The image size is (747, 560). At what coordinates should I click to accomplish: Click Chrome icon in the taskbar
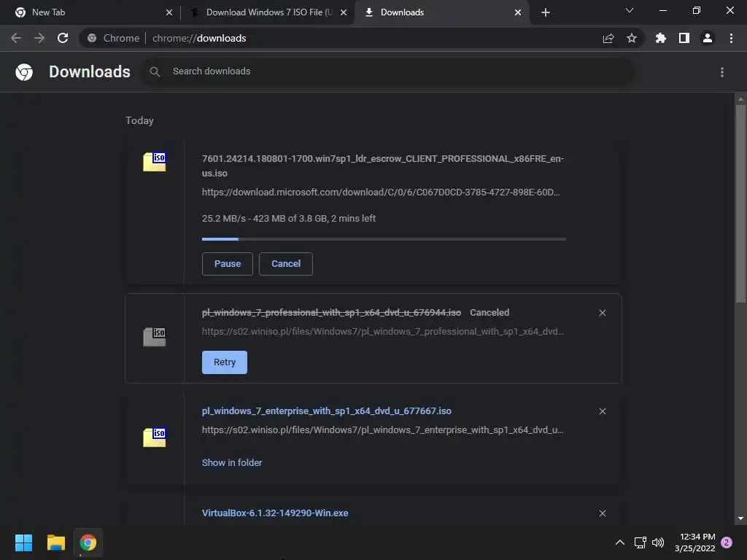click(88, 542)
